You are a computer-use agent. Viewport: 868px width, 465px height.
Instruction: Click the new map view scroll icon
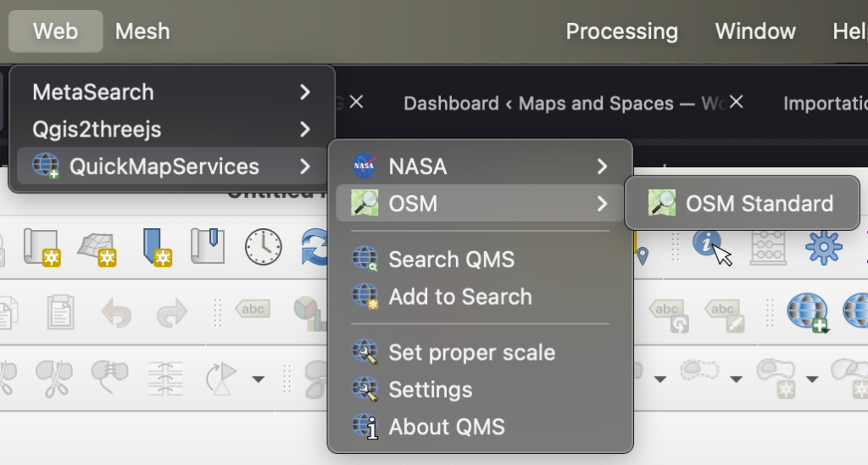pyautogui.click(x=42, y=247)
